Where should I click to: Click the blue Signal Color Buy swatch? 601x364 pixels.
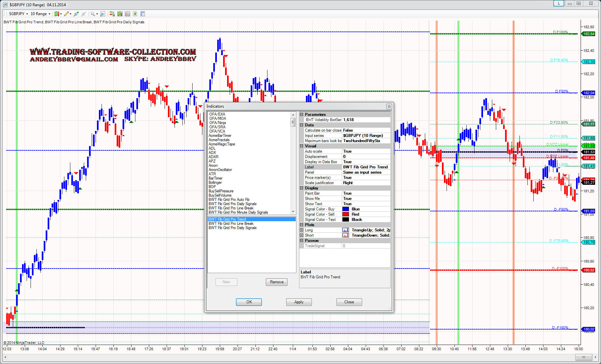click(346, 209)
